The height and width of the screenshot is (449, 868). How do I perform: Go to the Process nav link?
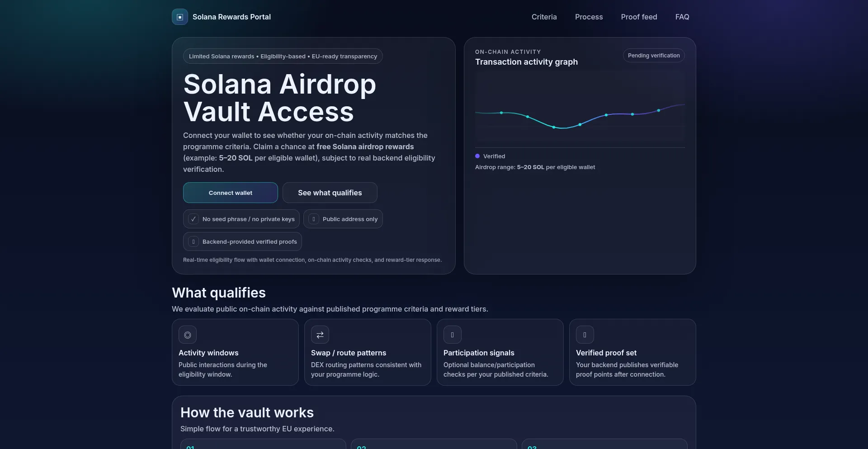(589, 17)
